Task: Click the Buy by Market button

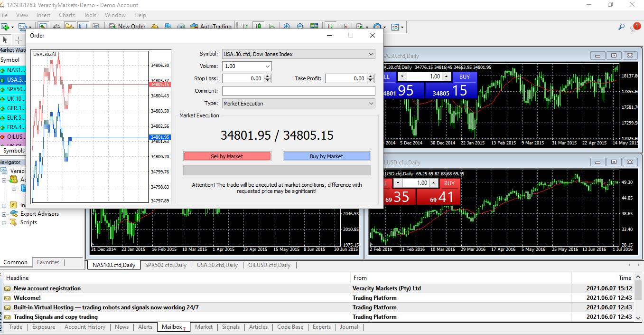Action: coord(327,156)
